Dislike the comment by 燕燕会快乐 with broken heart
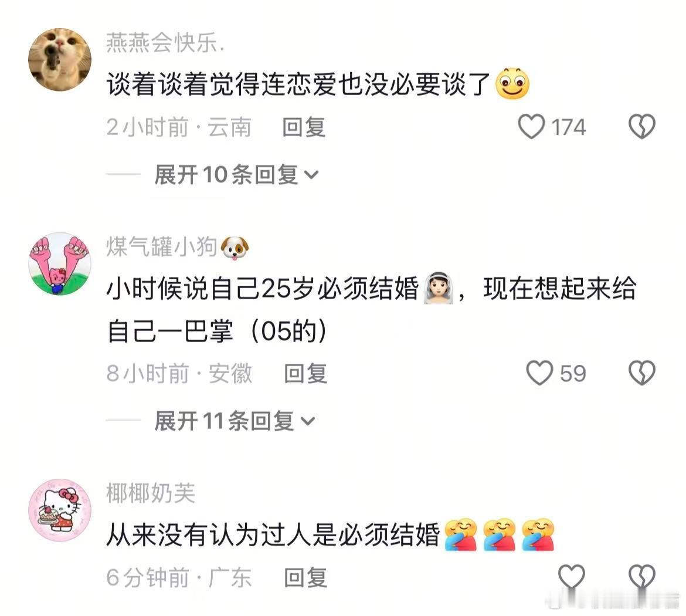The image size is (686, 616). tap(642, 127)
